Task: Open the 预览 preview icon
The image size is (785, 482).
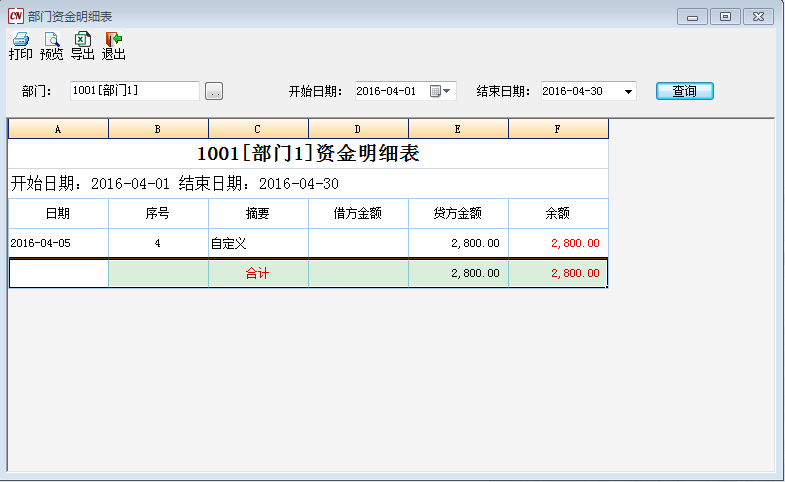Action: 52,46
